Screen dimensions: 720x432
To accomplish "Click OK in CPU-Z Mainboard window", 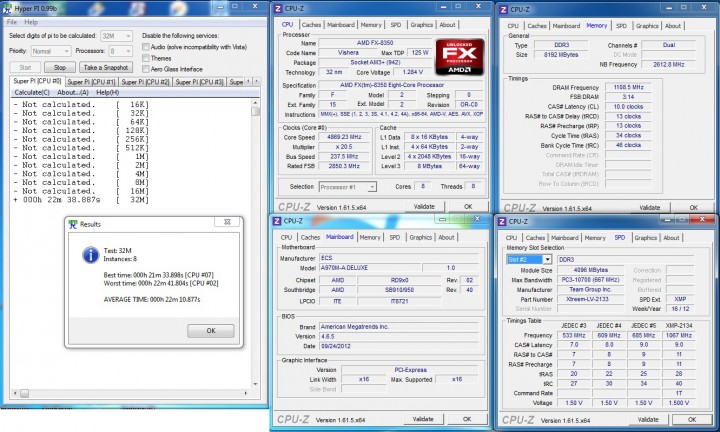I will pyautogui.click(x=467, y=419).
